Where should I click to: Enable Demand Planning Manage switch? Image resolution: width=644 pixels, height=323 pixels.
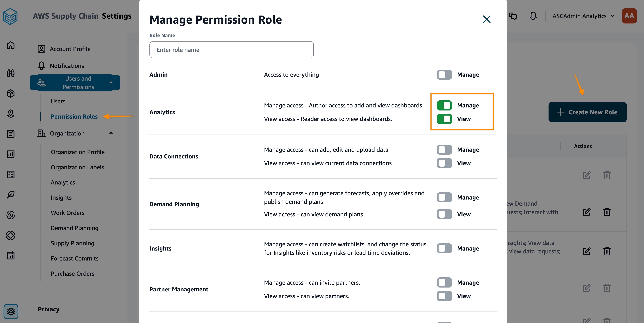pyautogui.click(x=444, y=197)
